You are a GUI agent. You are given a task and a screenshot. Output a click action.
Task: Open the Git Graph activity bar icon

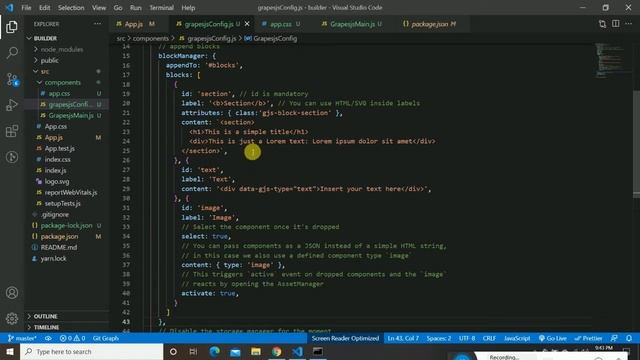(12, 157)
